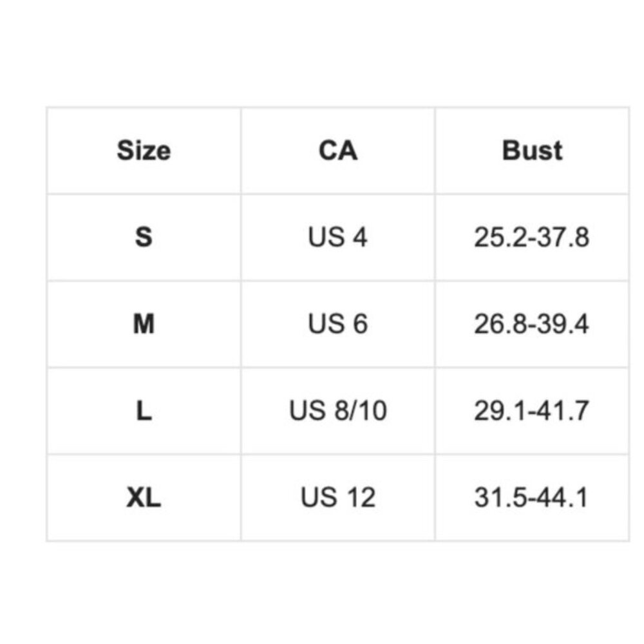This screenshot has width=644, height=644.
Task: Click the 25.2-37.8 bust measurement
Action: [532, 238]
